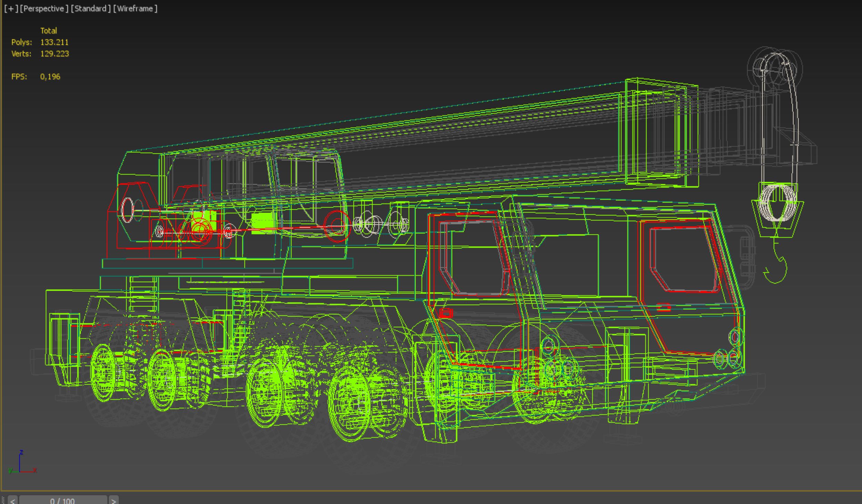The height and width of the screenshot is (504, 862).
Task: Click the time slider grip handle at far left
Action: click(x=3, y=501)
